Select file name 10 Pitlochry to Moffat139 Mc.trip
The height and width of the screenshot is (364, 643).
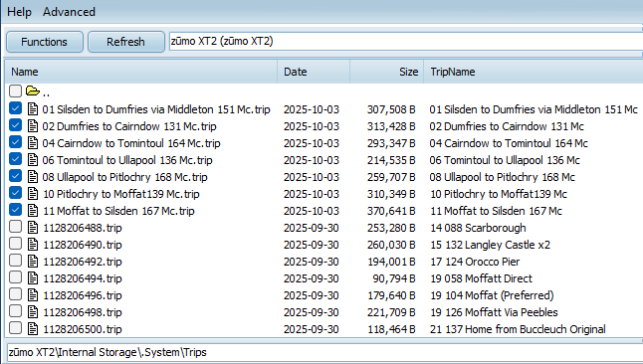coord(121,194)
